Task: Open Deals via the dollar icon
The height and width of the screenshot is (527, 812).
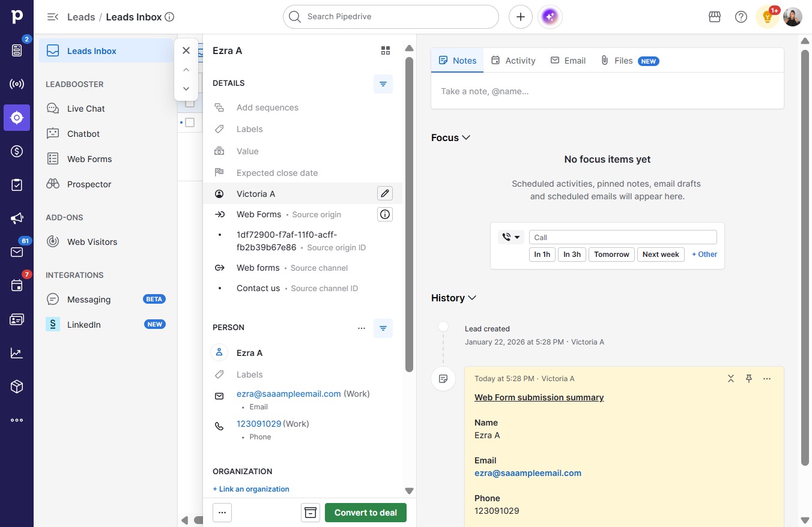Action: [x=17, y=151]
